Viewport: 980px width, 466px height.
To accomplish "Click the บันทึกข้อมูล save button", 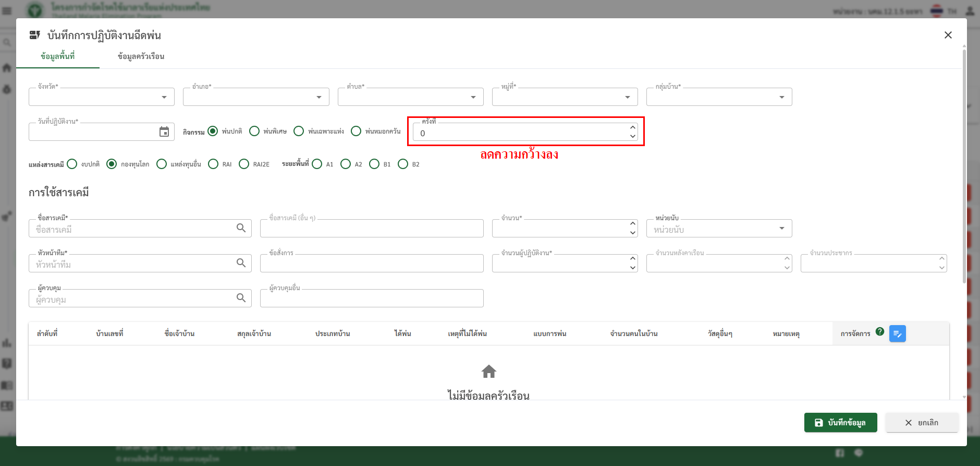I will [840, 423].
